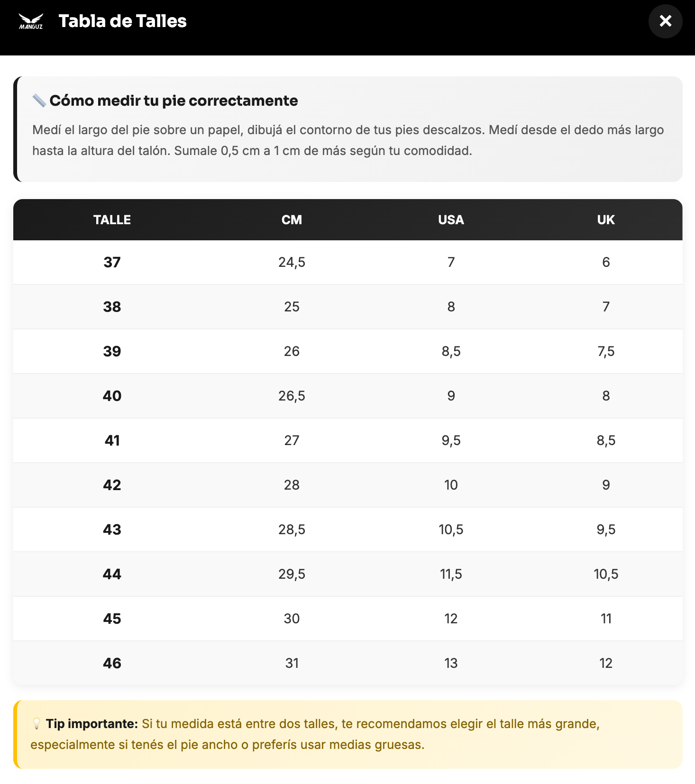Click UK size 7,5 cell

[x=606, y=351]
